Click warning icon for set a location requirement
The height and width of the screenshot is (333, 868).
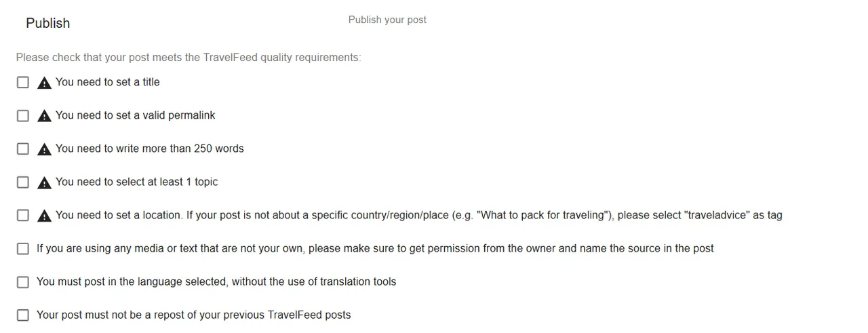(44, 216)
